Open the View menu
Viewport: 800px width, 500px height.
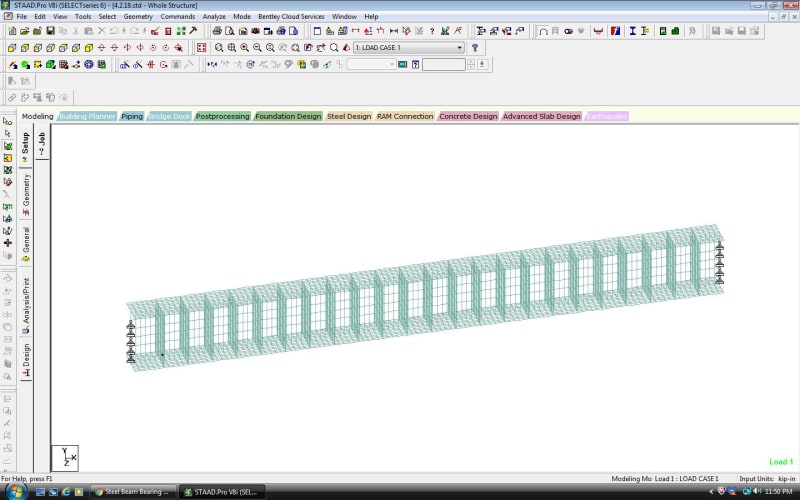(60, 16)
